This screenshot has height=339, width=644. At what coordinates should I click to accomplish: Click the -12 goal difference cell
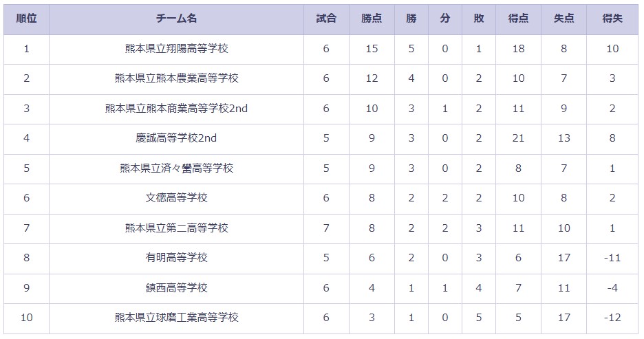[612, 318]
